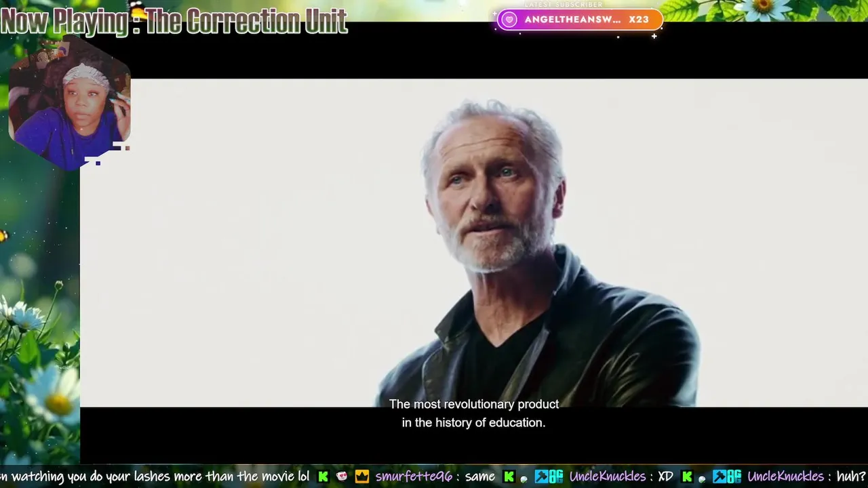Click the 'XD' chat message text

(x=665, y=476)
